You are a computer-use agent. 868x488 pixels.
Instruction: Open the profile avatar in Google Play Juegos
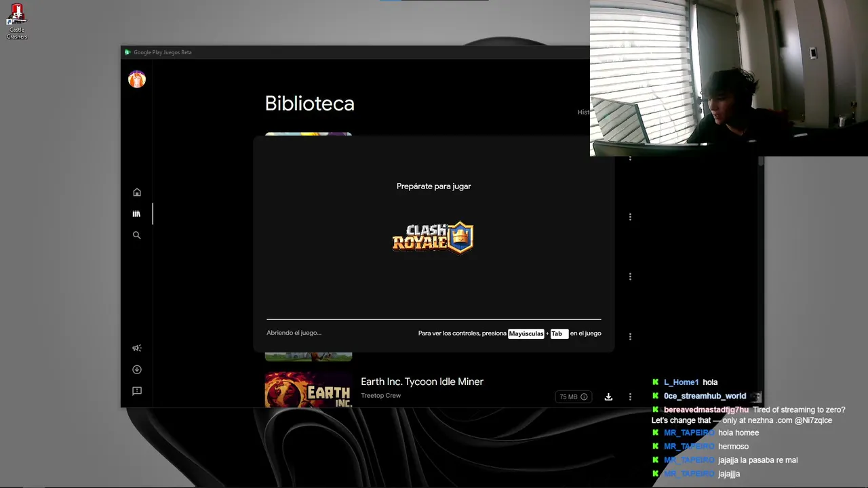[137, 79]
